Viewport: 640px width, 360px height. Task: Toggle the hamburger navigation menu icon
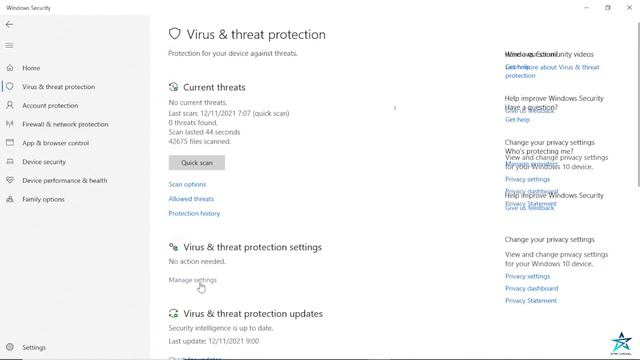click(9, 45)
